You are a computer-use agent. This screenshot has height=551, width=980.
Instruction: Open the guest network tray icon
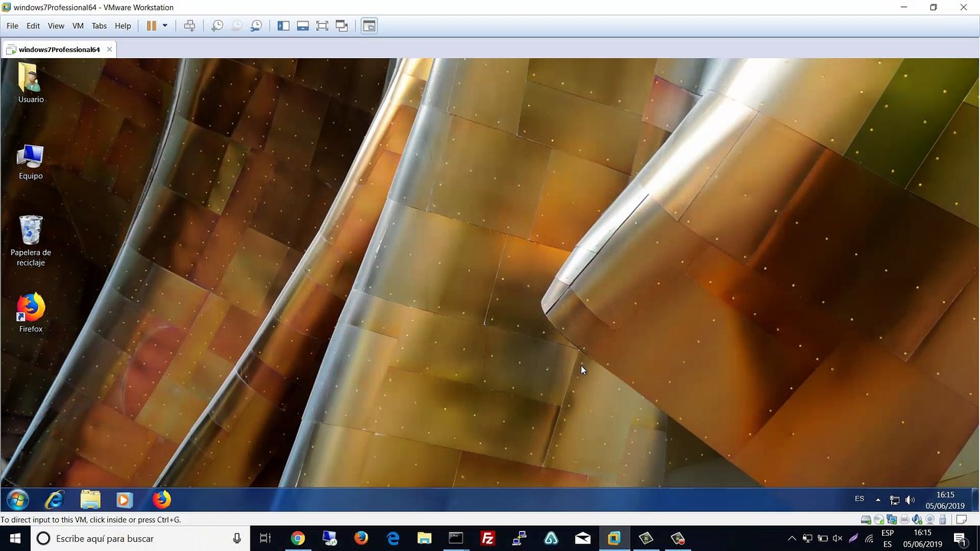(894, 500)
